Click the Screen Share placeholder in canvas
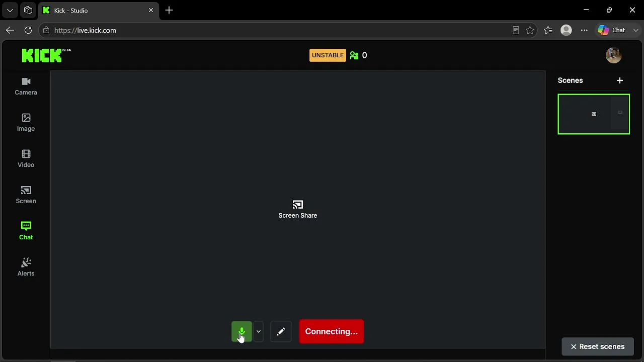 pyautogui.click(x=298, y=210)
